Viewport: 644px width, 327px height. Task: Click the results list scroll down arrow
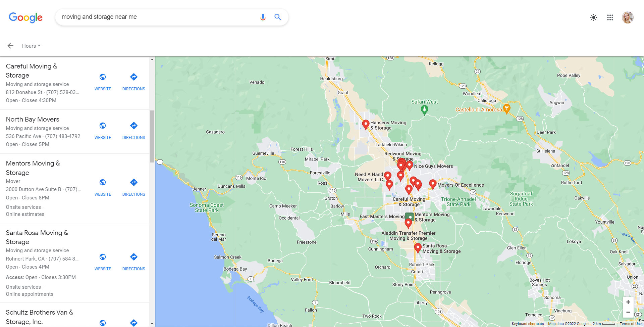point(152,324)
